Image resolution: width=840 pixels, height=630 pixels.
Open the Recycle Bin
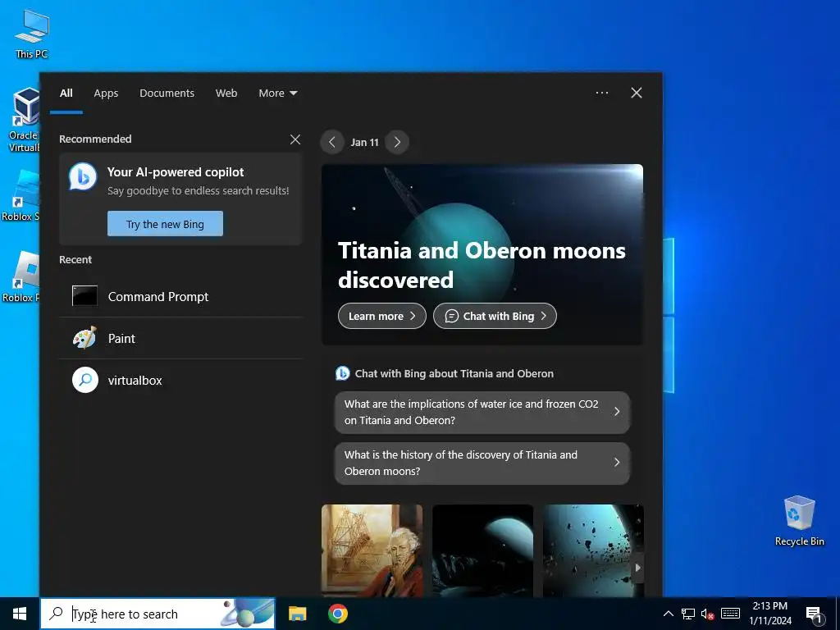click(799, 521)
